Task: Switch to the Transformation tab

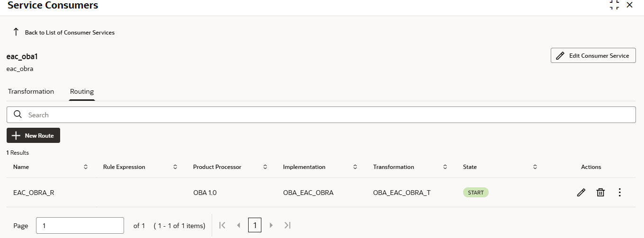Action: (x=31, y=91)
